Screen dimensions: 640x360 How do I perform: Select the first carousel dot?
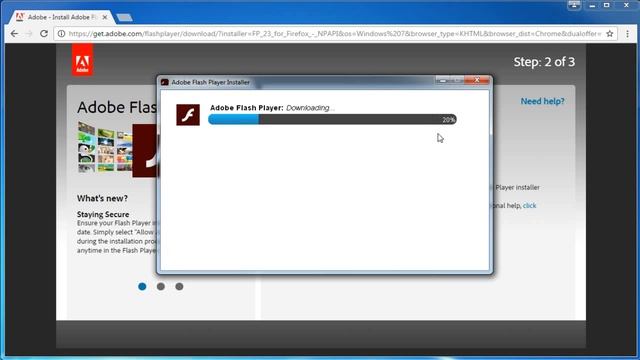coord(142,287)
